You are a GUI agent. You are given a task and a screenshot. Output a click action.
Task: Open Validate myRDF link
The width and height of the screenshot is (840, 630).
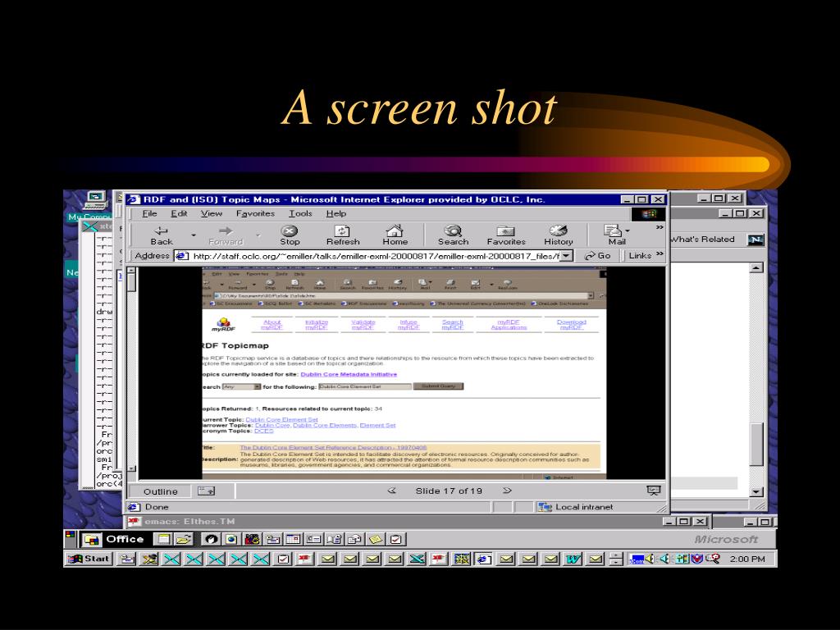click(363, 324)
